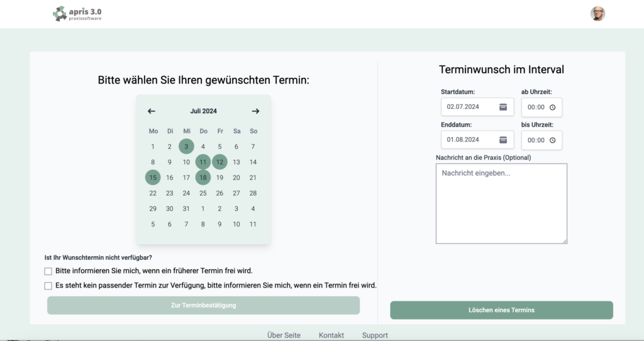Select highlighted July 12 in calendar
644x341 pixels.
[219, 162]
